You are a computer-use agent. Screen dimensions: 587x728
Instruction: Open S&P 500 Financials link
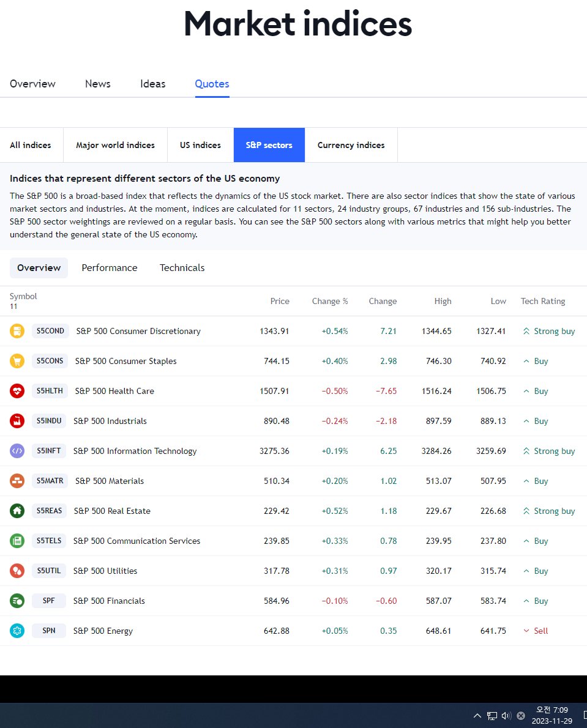pyautogui.click(x=109, y=601)
